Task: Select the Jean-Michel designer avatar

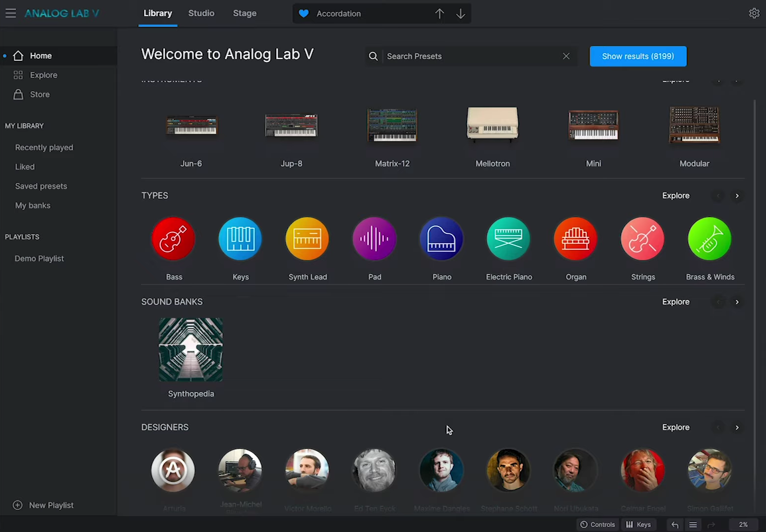Action: (240, 470)
